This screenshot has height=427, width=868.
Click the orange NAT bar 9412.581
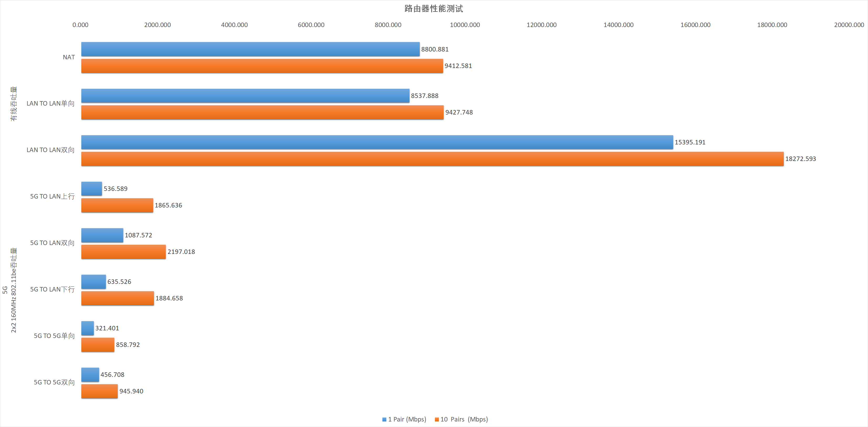tap(262, 66)
